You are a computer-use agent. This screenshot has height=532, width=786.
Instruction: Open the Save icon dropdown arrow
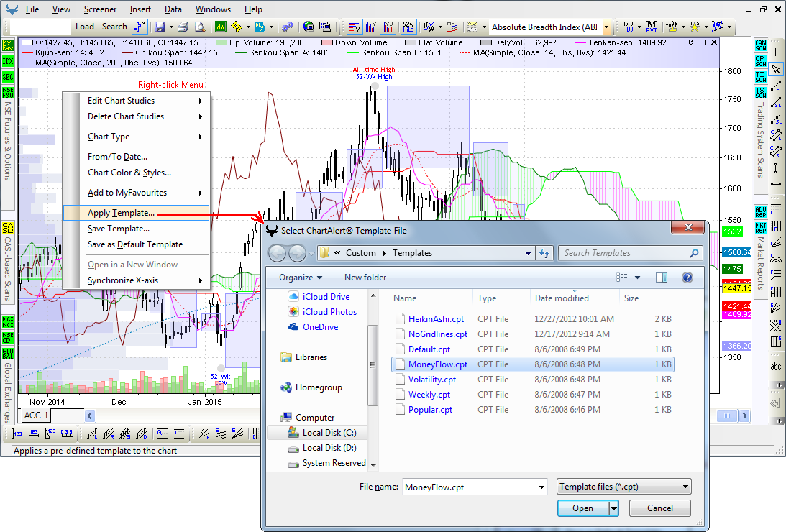[x=171, y=27]
